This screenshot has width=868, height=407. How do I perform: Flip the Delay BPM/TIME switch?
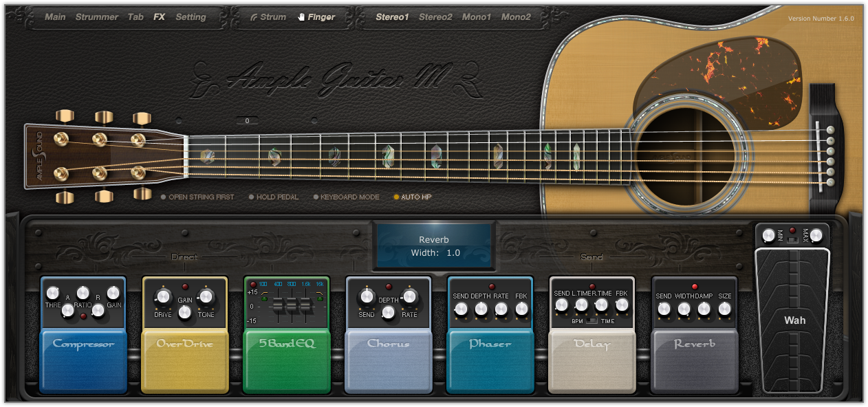pos(592,321)
